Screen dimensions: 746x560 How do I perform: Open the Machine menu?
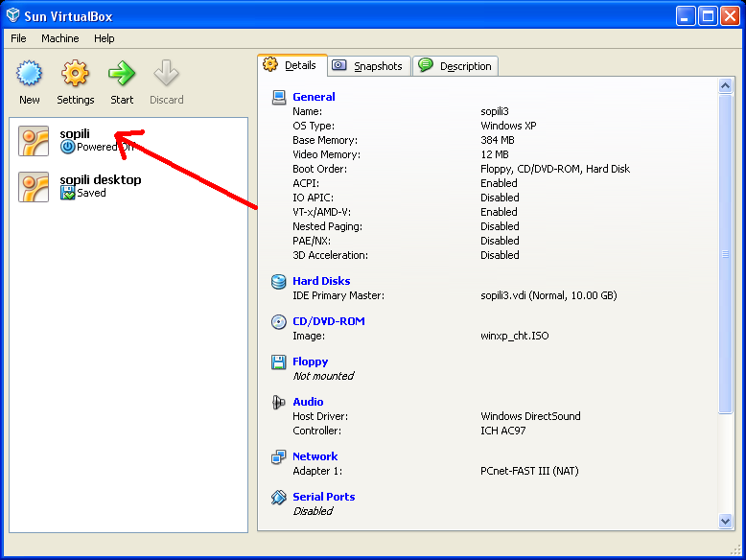click(60, 38)
